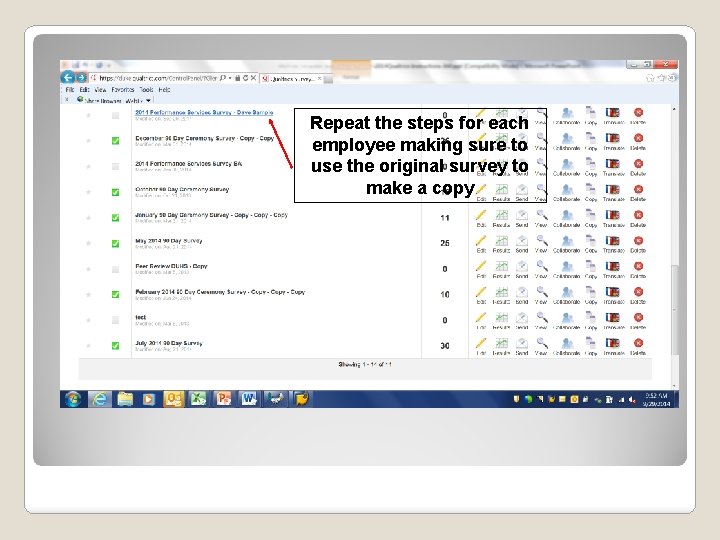Open 2014 Performance Services Survey BA
The width and height of the screenshot is (720, 540).
(x=188, y=163)
